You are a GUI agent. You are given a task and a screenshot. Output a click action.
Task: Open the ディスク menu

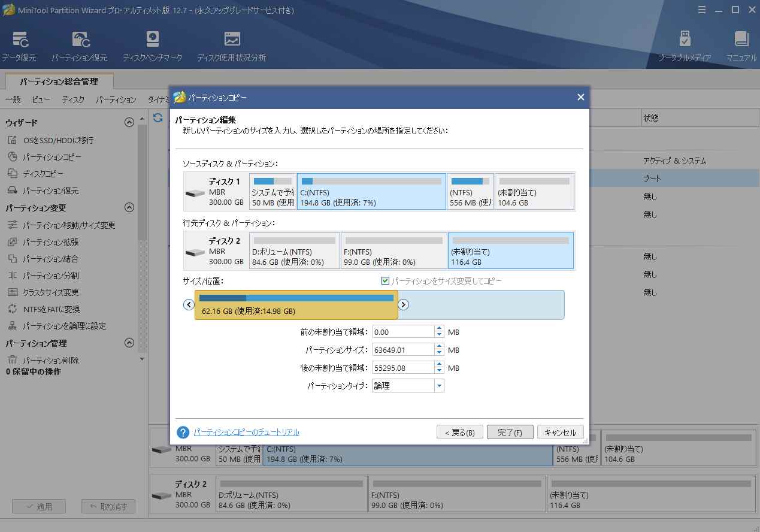(73, 100)
